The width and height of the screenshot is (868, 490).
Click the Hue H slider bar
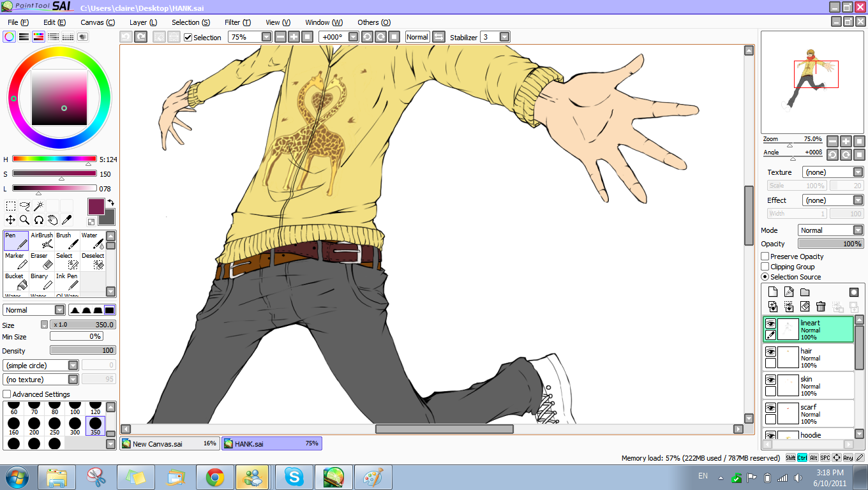[x=54, y=159]
